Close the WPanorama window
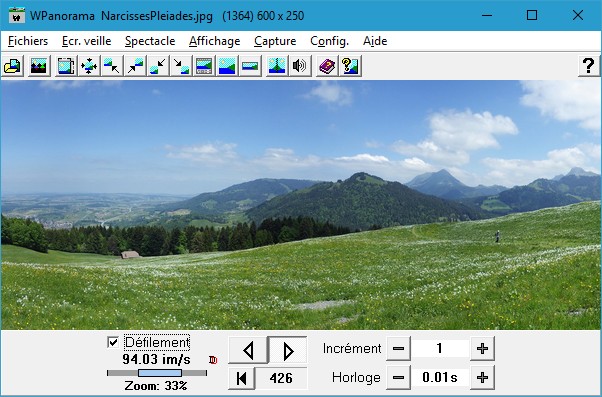Image resolution: width=602 pixels, height=397 pixels. [x=578, y=15]
